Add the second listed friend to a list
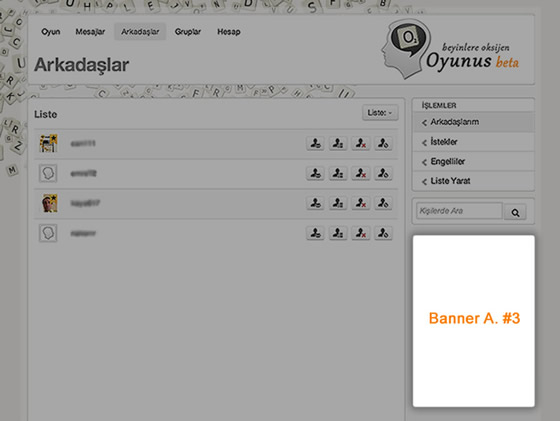The height and width of the screenshot is (421, 560). tap(338, 174)
